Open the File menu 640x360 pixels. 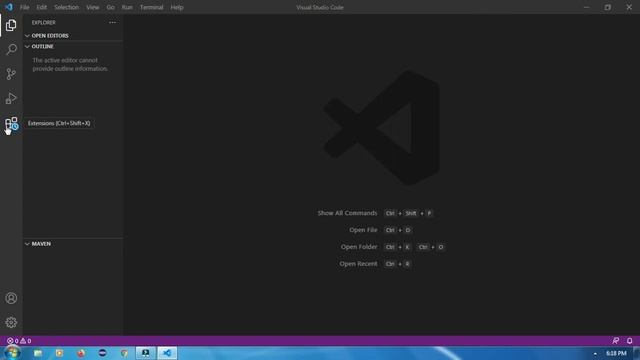[x=24, y=7]
